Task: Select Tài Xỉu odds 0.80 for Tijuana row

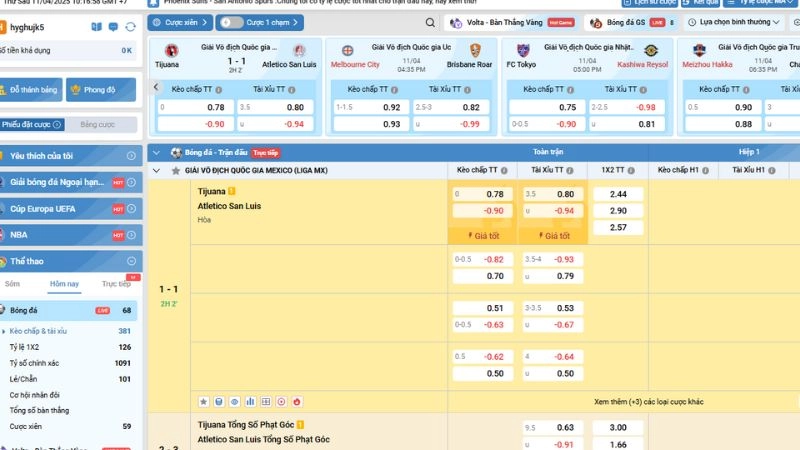Action: tap(553, 194)
